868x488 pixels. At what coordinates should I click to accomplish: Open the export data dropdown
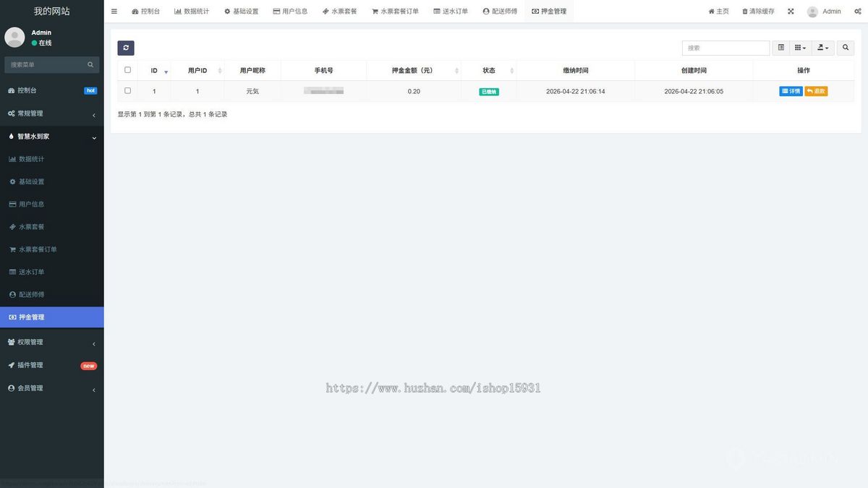pos(822,48)
